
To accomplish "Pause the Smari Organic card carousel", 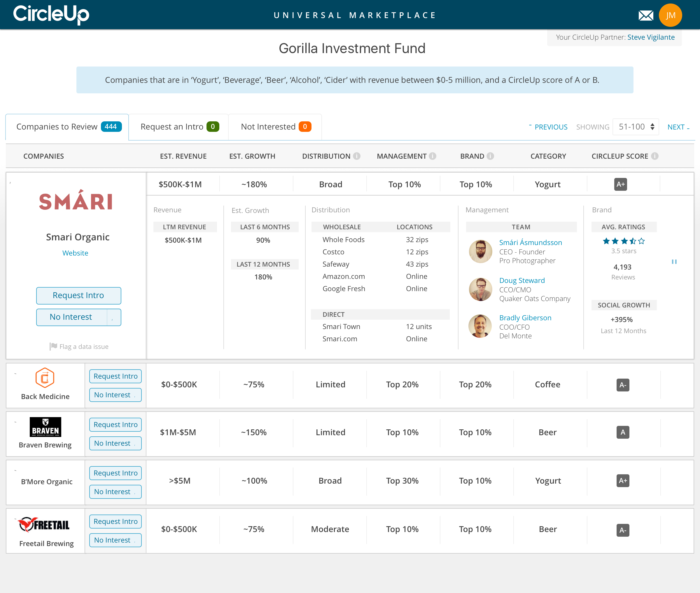I will (675, 262).
